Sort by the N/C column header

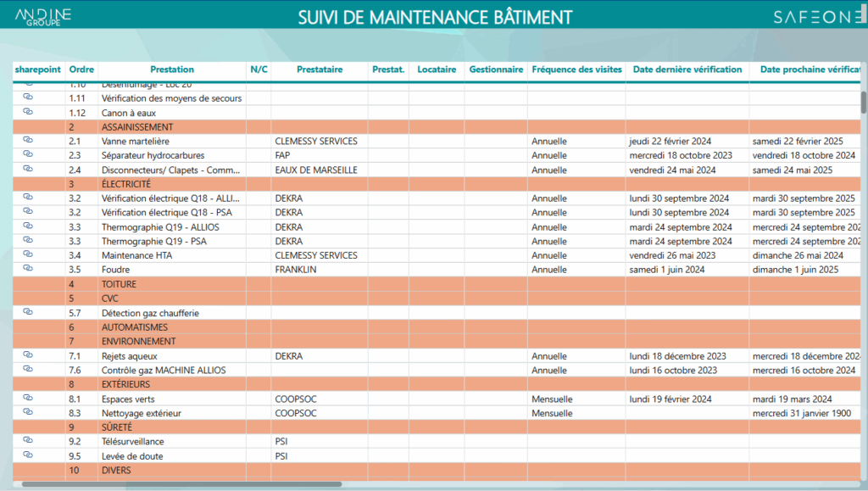point(259,70)
